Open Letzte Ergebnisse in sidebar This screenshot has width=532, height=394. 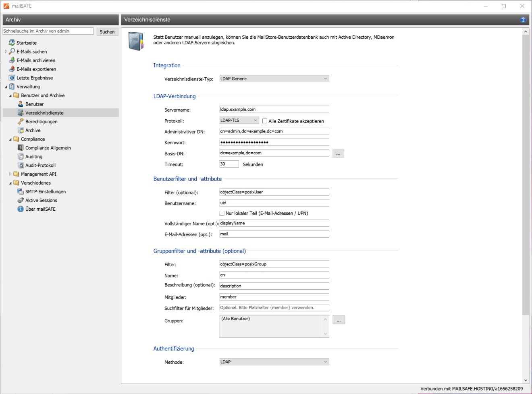pyautogui.click(x=35, y=78)
